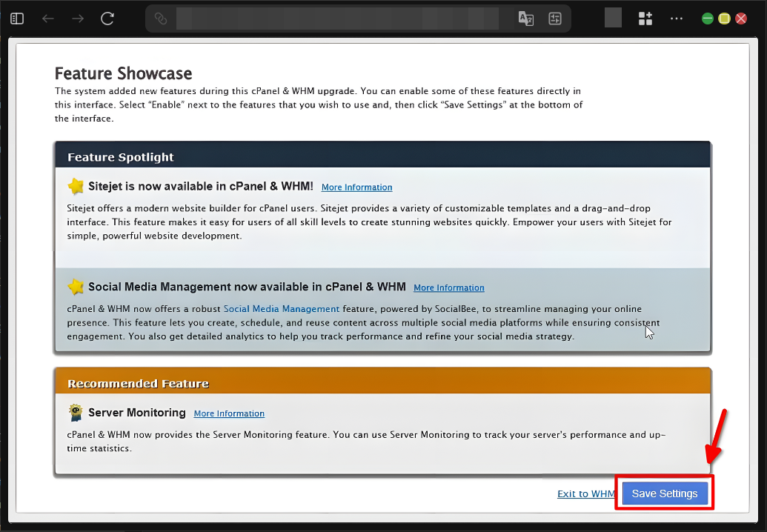Click the link icon inside the address bar

(160, 18)
